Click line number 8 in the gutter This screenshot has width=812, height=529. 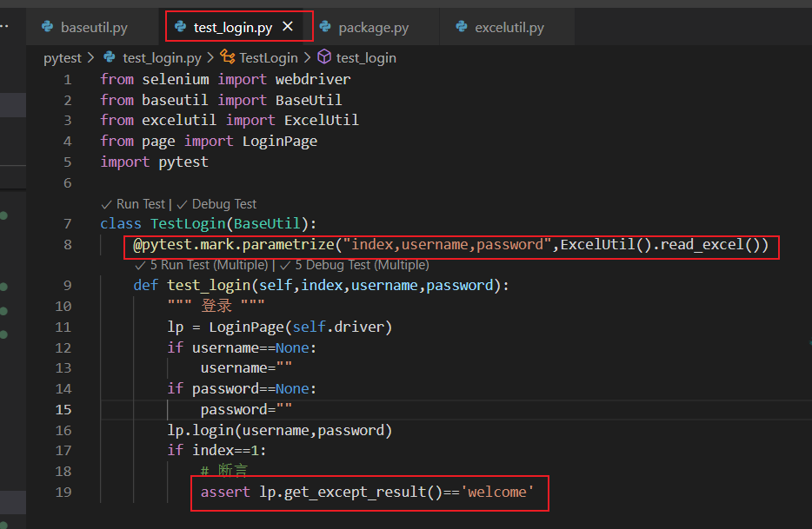click(67, 245)
